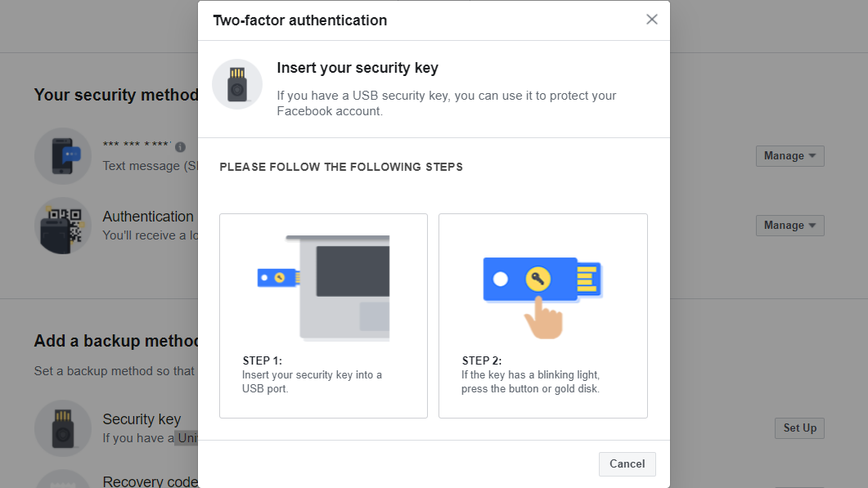This screenshot has width=868, height=488.
Task: Click the Recovery codes icon at bottom
Action: (x=63, y=481)
